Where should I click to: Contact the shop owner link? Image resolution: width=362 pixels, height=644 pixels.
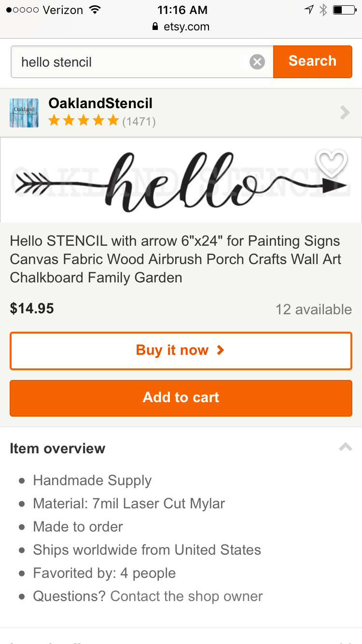point(186,596)
